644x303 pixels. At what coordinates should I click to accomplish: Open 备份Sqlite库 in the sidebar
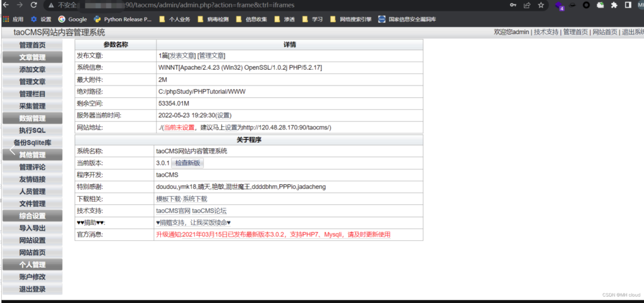click(33, 143)
